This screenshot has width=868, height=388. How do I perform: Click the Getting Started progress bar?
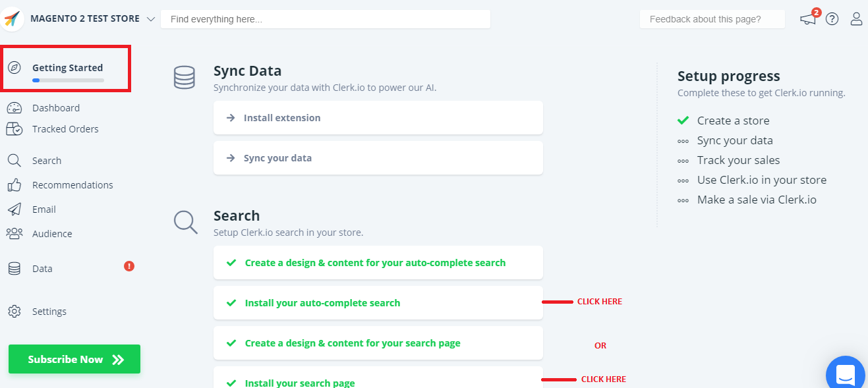click(x=68, y=80)
